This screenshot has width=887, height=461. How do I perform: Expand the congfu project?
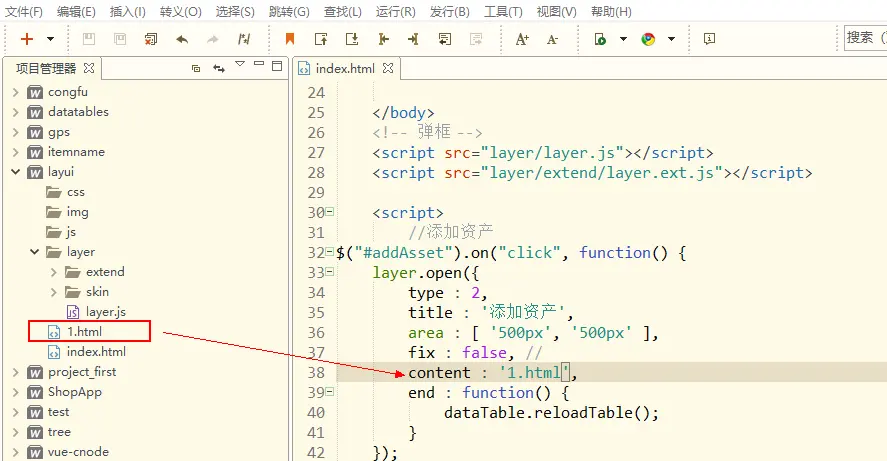point(16,92)
